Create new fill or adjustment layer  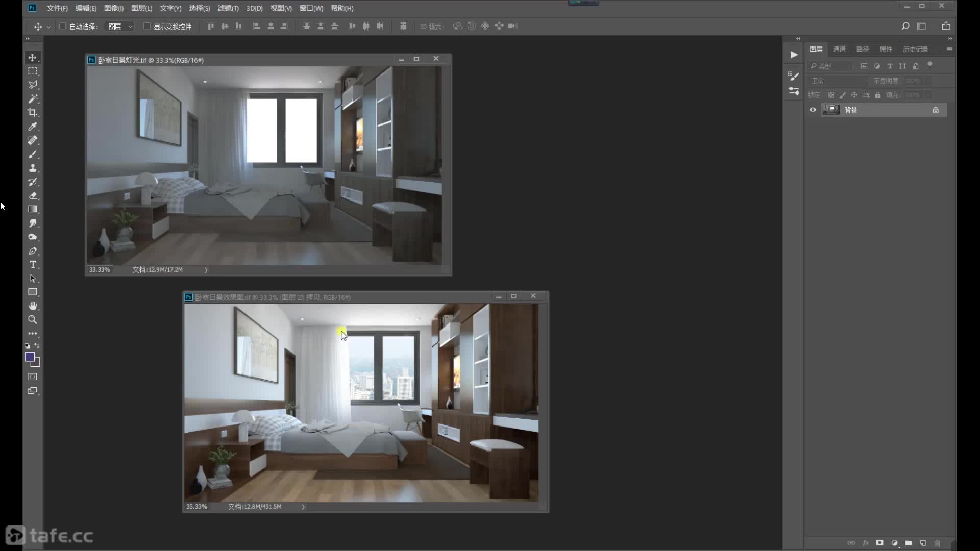[894, 543]
